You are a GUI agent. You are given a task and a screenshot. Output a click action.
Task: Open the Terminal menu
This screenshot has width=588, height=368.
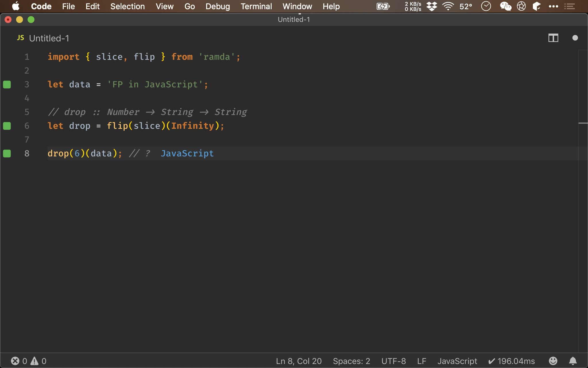pyautogui.click(x=256, y=6)
